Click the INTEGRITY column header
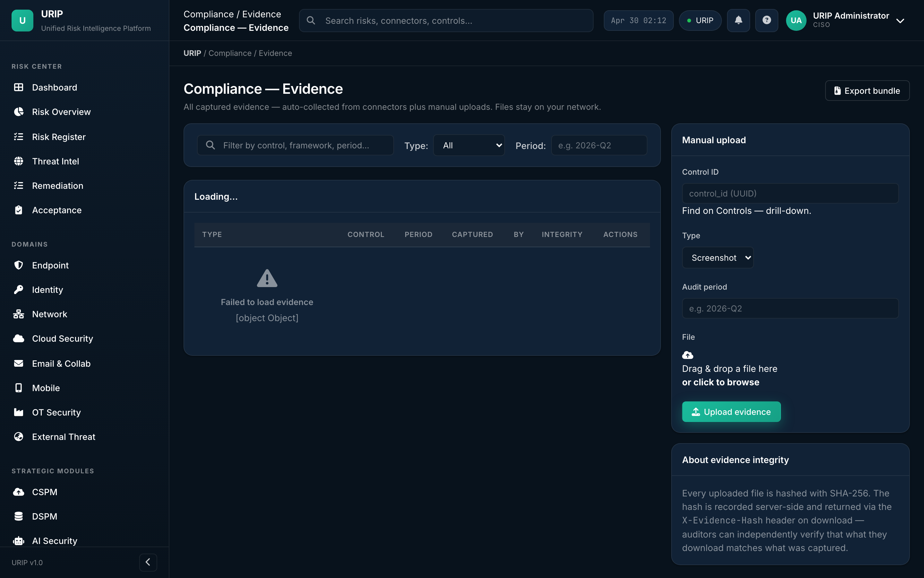Image resolution: width=924 pixels, height=578 pixels. tap(562, 234)
